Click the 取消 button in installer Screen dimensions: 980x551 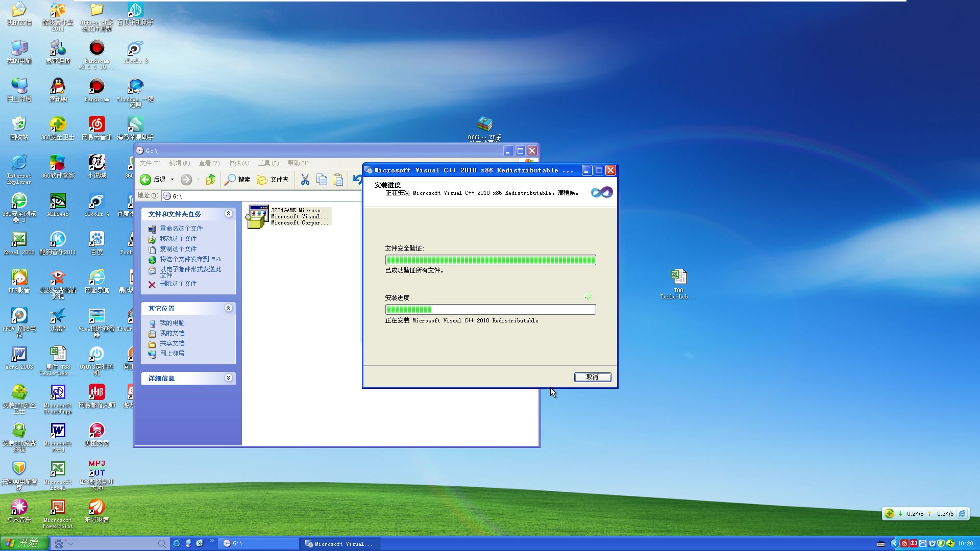click(592, 377)
